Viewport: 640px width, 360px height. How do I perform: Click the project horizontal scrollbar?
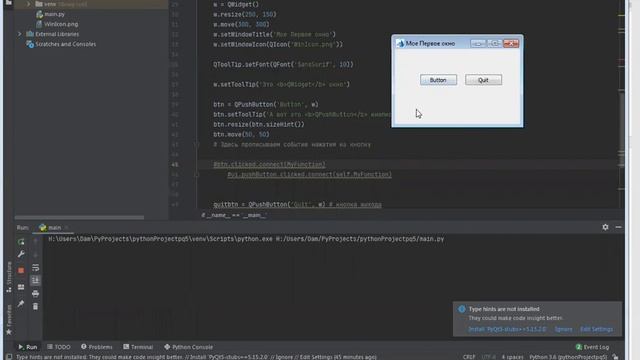point(79,217)
